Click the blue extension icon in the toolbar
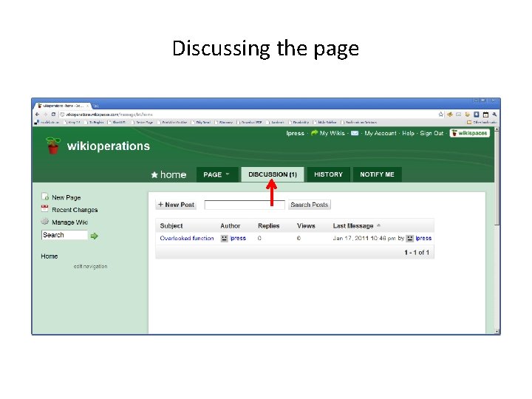Image resolution: width=532 pixels, height=399 pixels. (x=477, y=115)
